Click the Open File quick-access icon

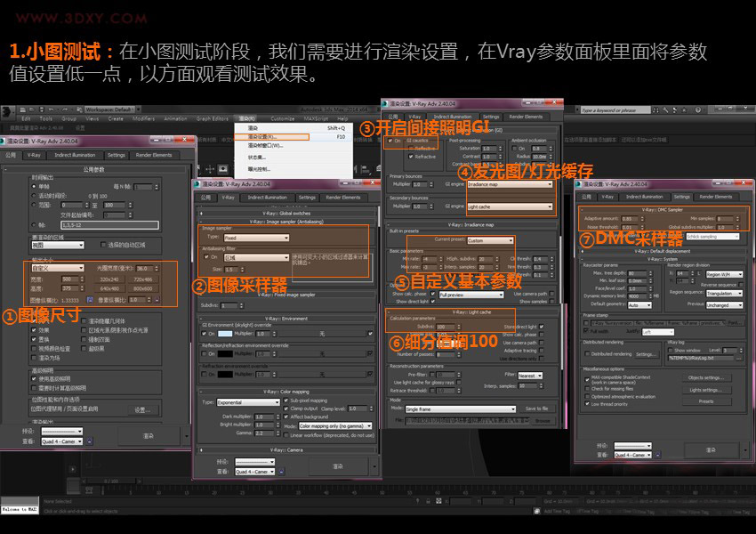(x=31, y=110)
